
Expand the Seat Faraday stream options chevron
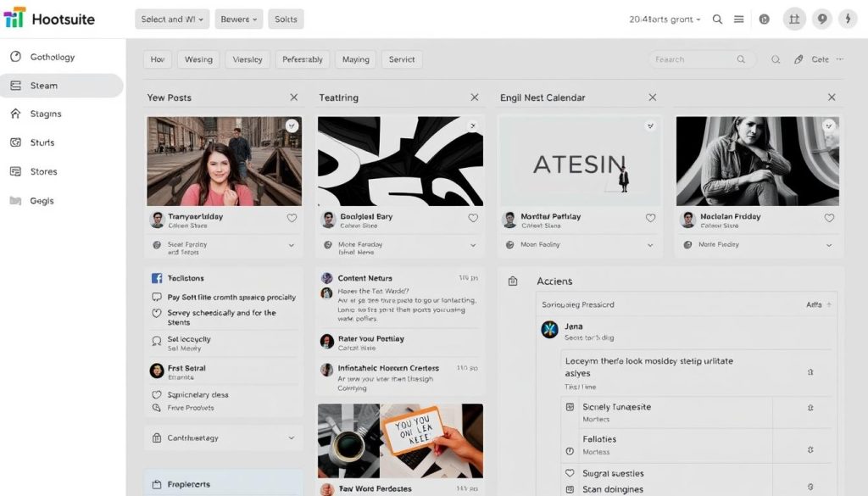coord(292,244)
